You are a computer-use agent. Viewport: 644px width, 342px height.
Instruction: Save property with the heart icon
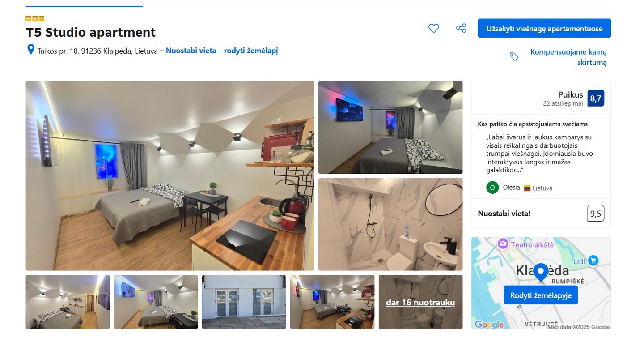pos(433,28)
